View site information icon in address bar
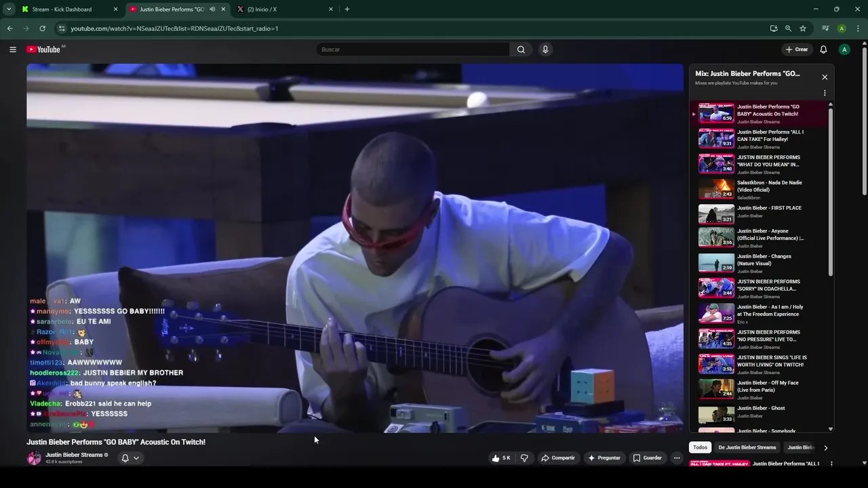This screenshot has width=868, height=488. coord(62,28)
